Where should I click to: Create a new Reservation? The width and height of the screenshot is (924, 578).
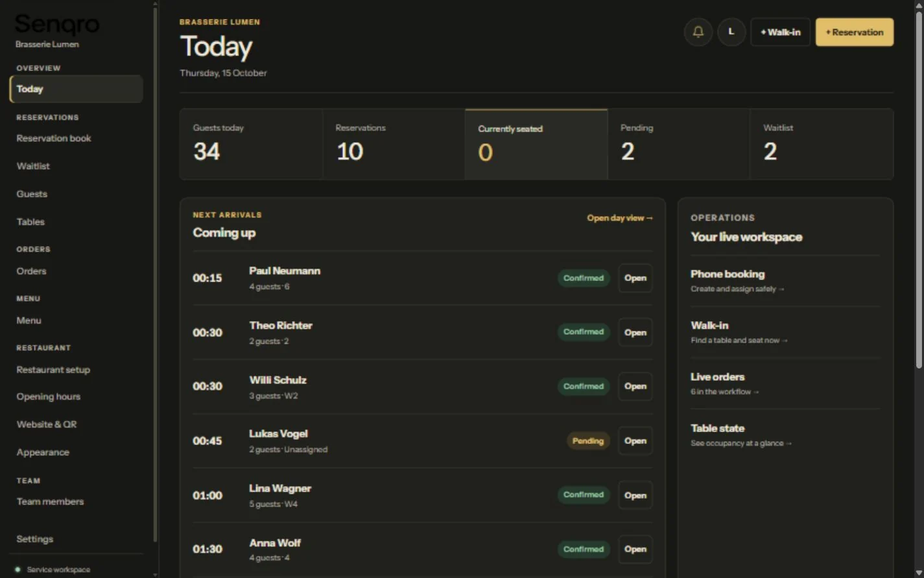(854, 32)
